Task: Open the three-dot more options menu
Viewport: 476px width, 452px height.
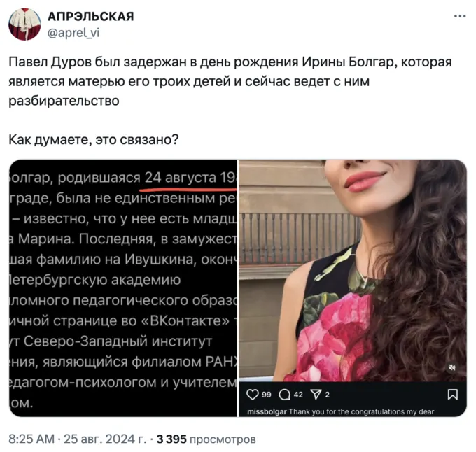Action: pyautogui.click(x=460, y=16)
